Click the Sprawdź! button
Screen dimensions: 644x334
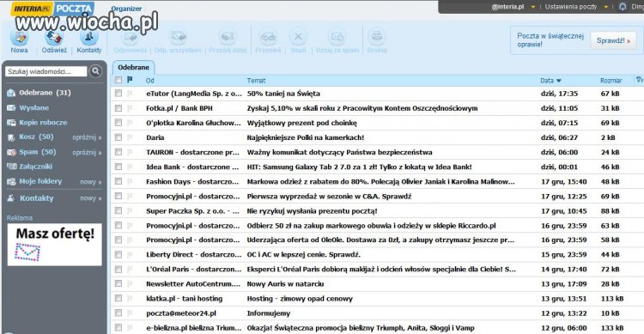pos(613,40)
